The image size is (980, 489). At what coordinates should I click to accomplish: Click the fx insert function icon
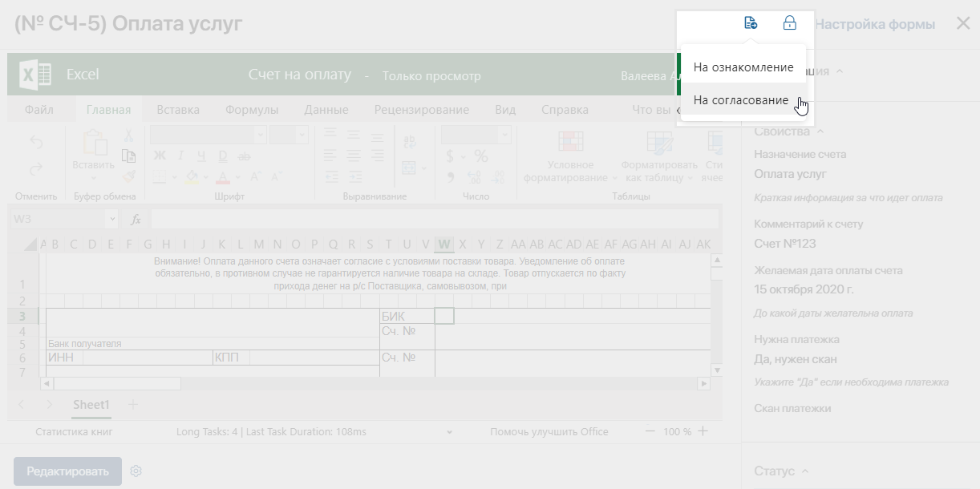(x=136, y=219)
